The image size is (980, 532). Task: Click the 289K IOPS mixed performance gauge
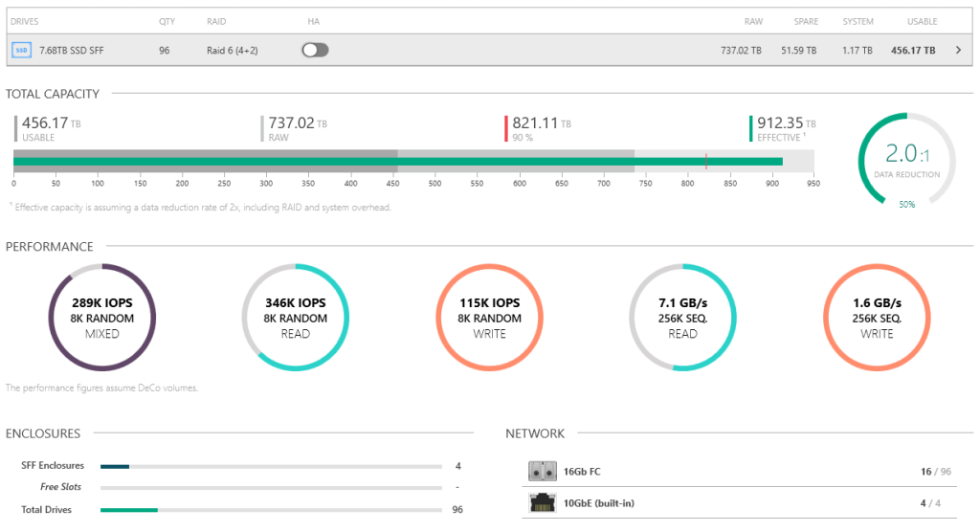click(x=103, y=318)
